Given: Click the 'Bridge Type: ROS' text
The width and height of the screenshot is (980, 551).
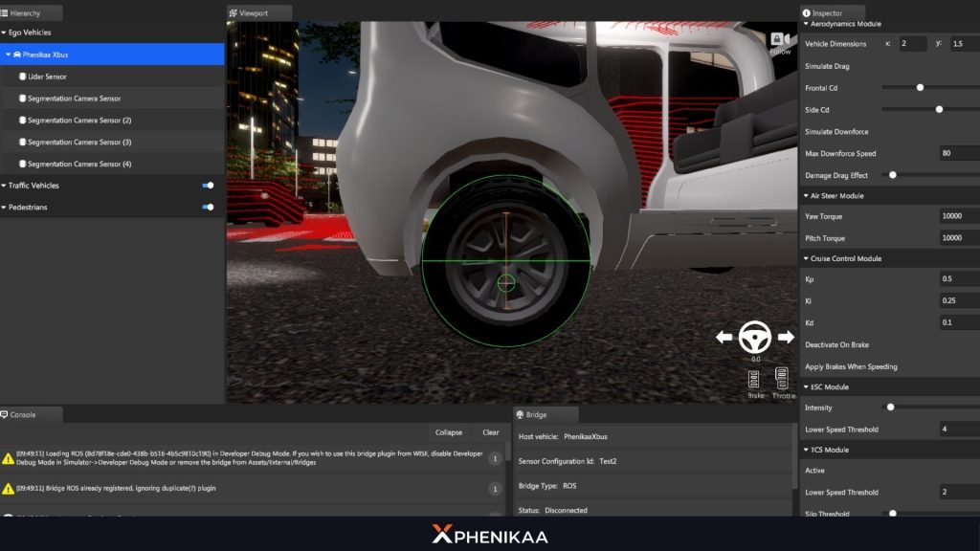Looking at the screenshot, I should tap(546, 485).
